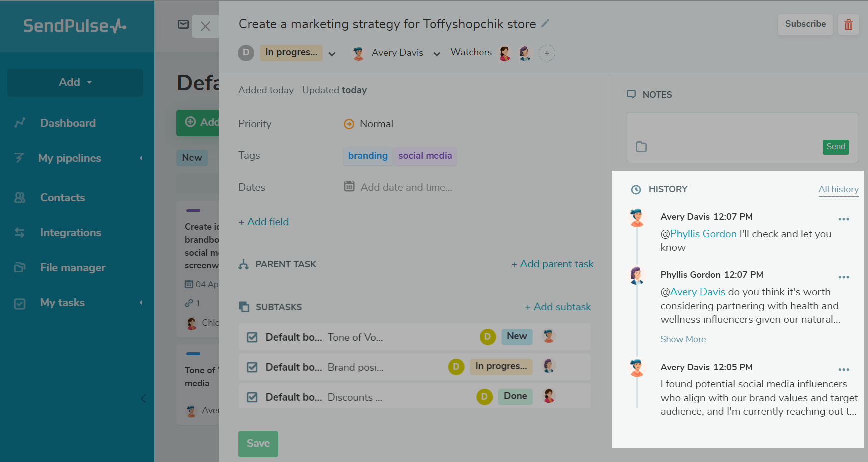Open Dashboard in the sidebar
Image resolution: width=868 pixels, height=462 pixels.
tap(68, 123)
